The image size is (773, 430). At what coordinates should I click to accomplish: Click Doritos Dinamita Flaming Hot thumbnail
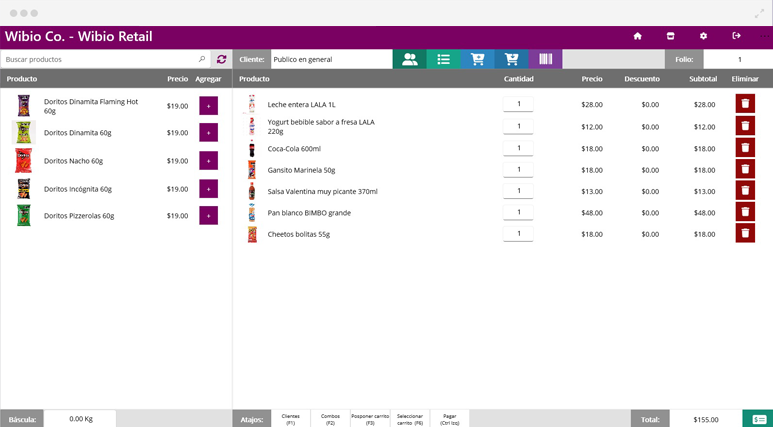coord(24,106)
